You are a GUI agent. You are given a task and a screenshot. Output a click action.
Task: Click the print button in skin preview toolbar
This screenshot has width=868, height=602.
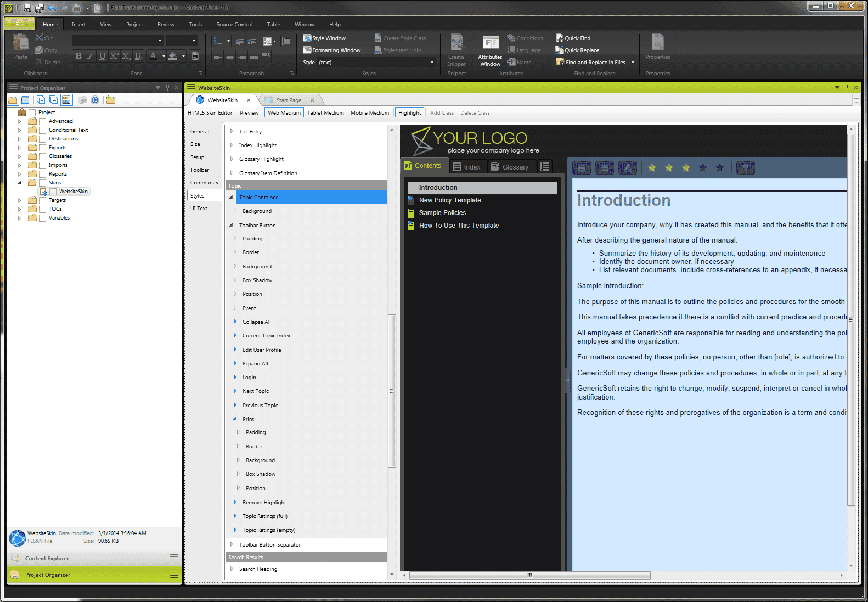[581, 168]
